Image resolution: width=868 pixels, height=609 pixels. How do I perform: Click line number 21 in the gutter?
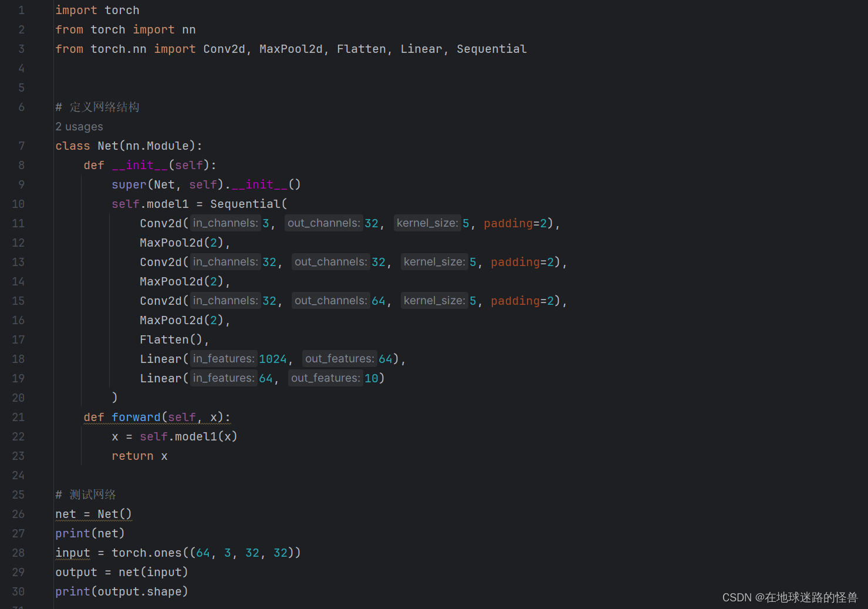[x=18, y=417]
